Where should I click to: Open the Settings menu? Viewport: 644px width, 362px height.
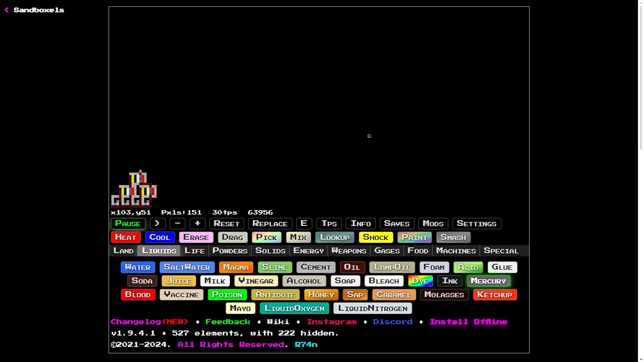click(476, 224)
